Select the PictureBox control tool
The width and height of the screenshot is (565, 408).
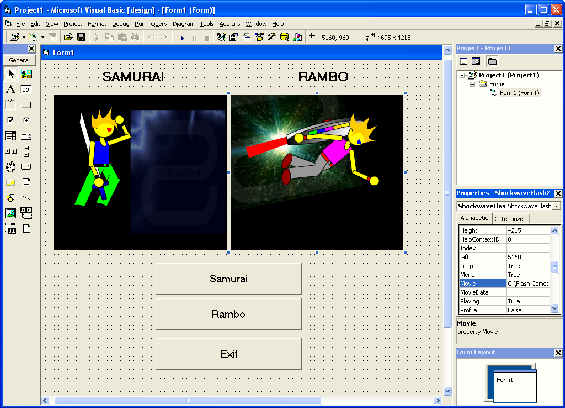tap(26, 74)
